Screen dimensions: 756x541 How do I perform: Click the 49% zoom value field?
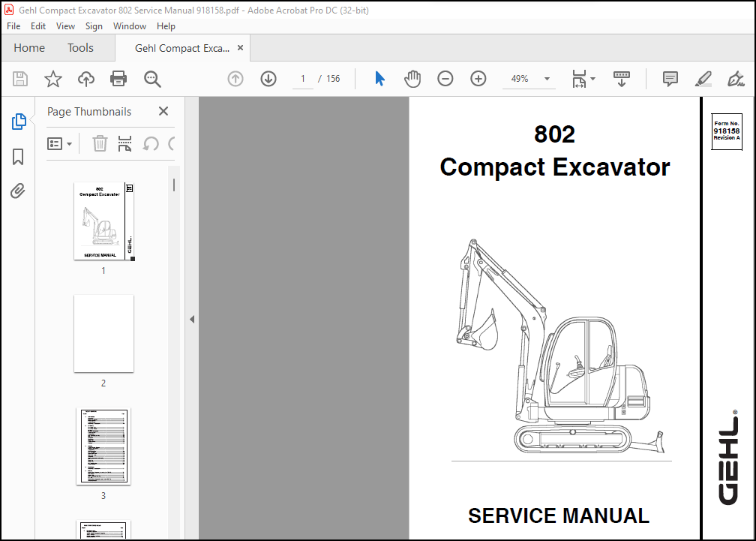(520, 79)
